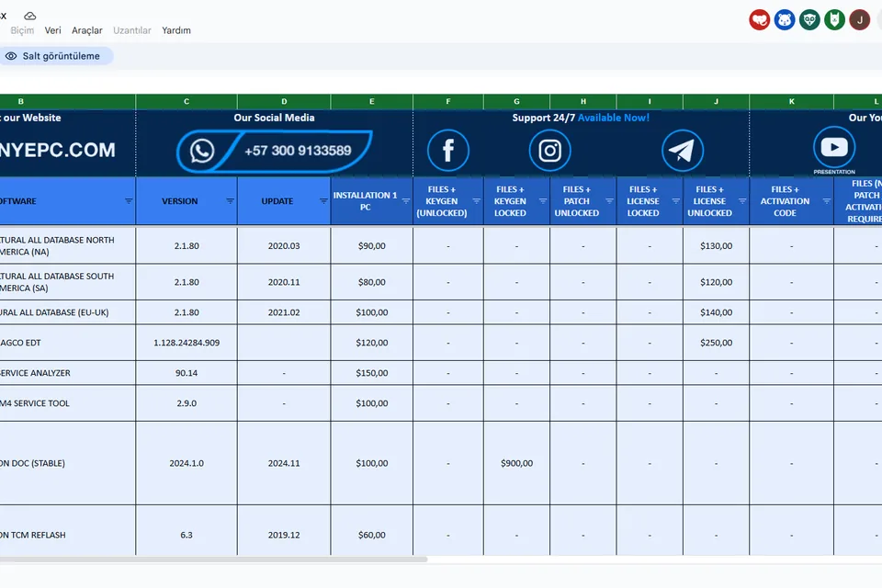Open filter for FILES + KEYGEN (UNLOCKED)
882x588 pixels.
click(477, 201)
